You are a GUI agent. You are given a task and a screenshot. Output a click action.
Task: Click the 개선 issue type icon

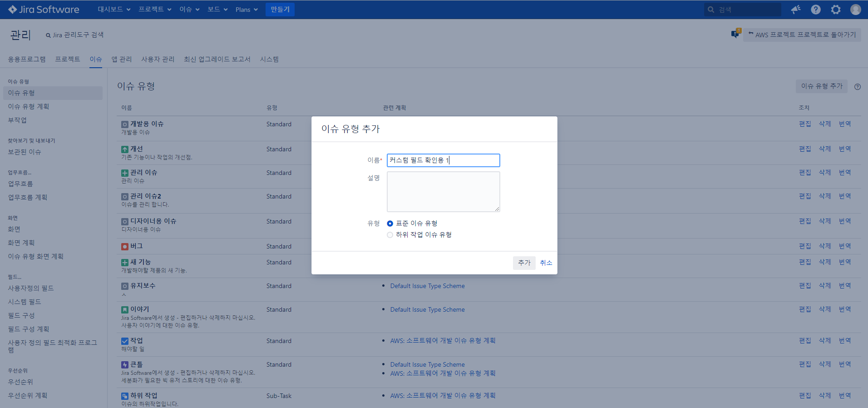[x=125, y=149]
